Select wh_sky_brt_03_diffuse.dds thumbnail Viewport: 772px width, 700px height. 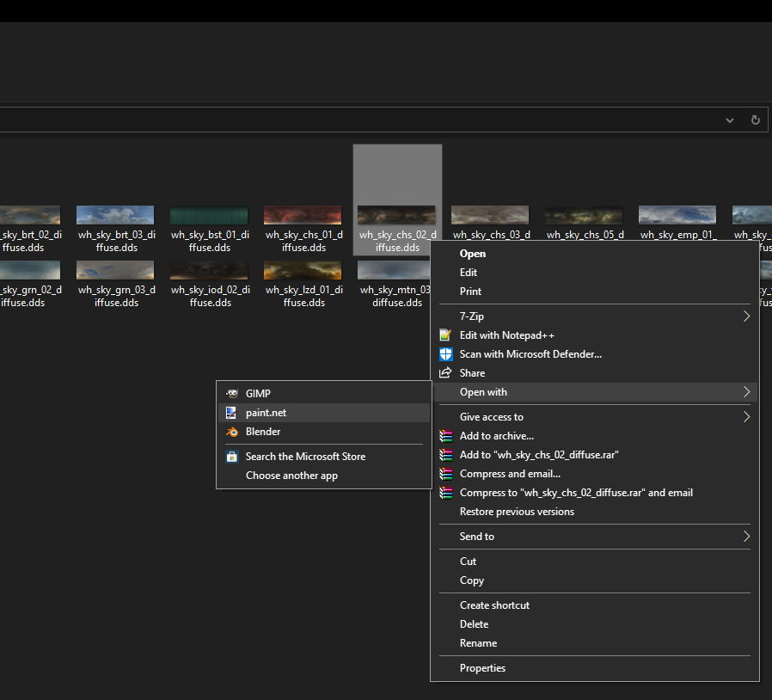(115, 215)
